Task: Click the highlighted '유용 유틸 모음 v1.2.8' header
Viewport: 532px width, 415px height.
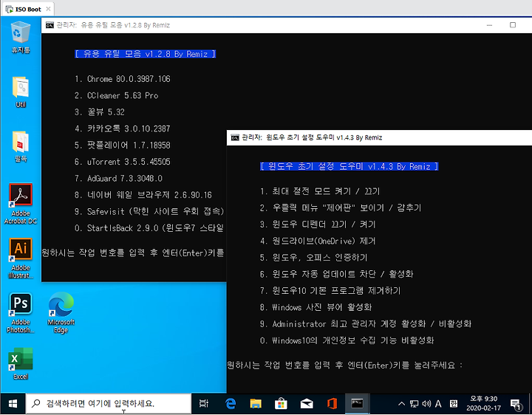Action: tap(146, 54)
